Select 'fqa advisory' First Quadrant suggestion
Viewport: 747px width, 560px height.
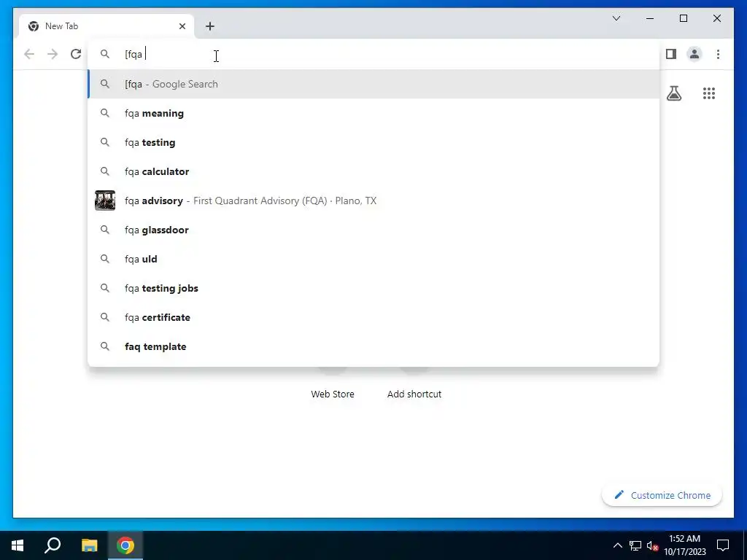pos(373,201)
